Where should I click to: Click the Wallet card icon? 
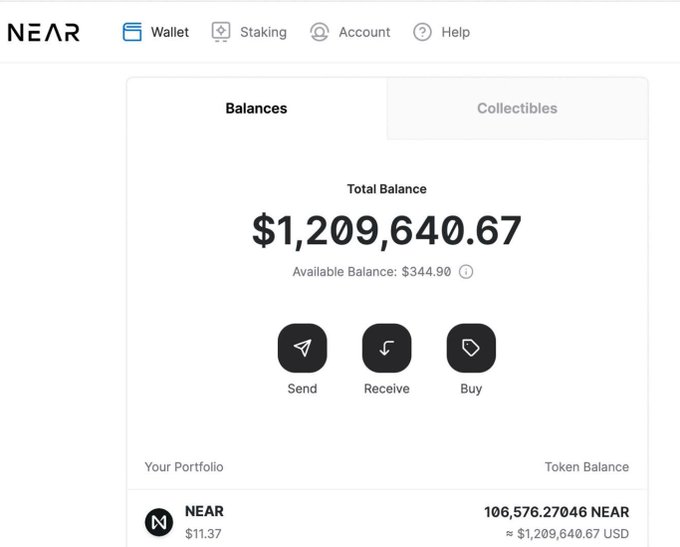(x=132, y=32)
